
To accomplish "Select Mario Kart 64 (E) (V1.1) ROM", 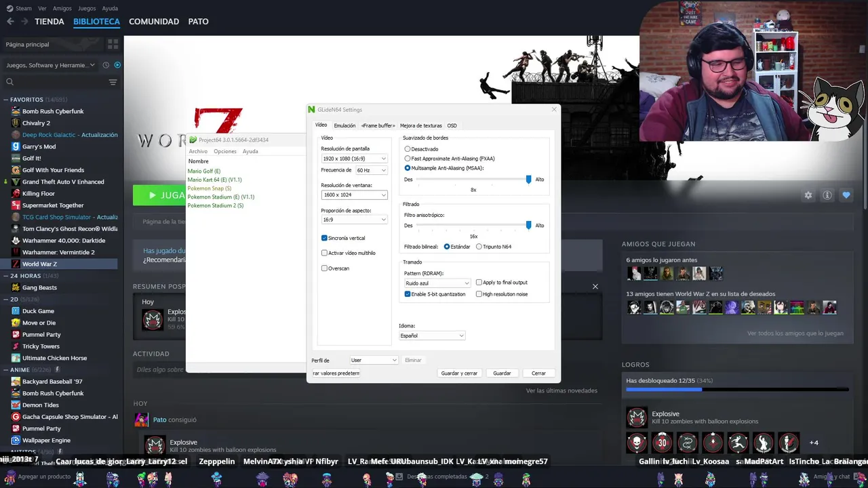I will click(x=214, y=180).
